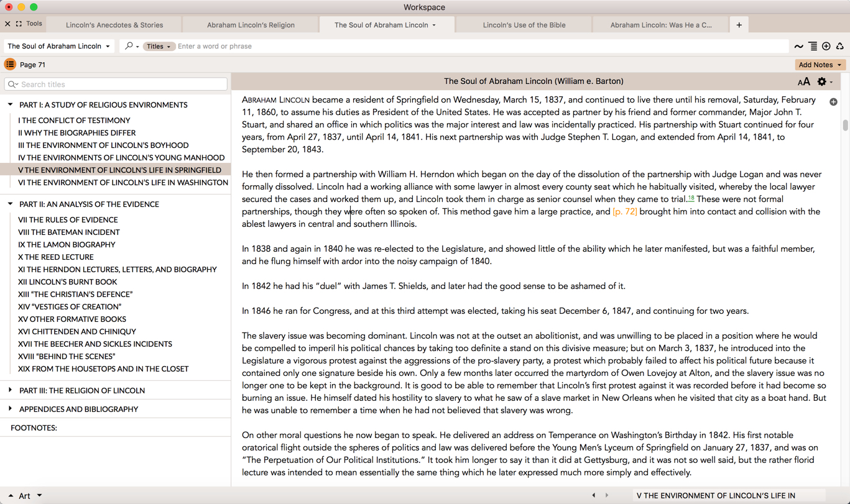The image size is (850, 504).
Task: Open IV The Environments of Lincoln's Young Manhood
Action: click(x=121, y=157)
